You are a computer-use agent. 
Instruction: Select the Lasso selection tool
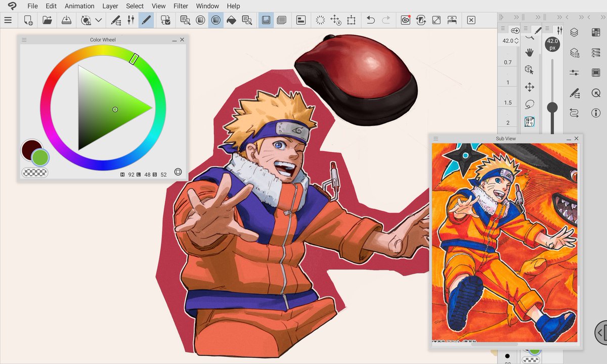[530, 105]
